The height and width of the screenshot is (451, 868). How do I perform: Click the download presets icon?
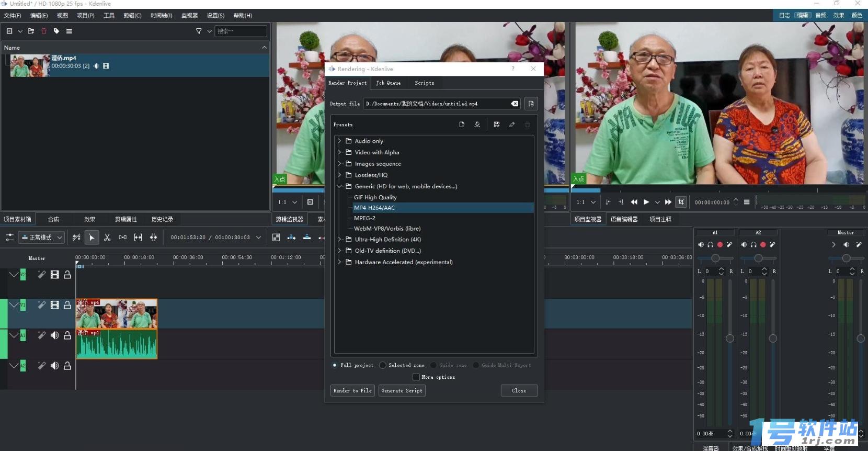point(477,125)
